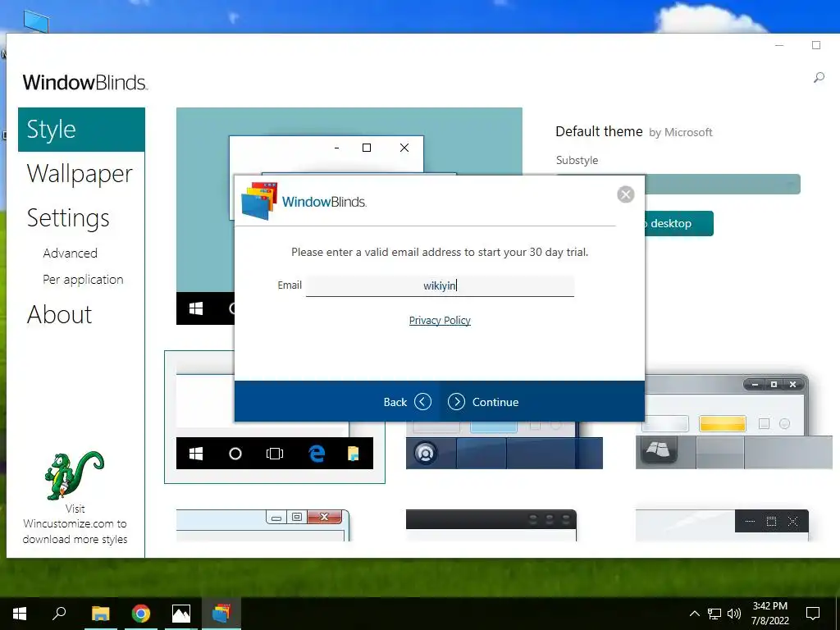Show hidden system tray icons

pos(694,614)
